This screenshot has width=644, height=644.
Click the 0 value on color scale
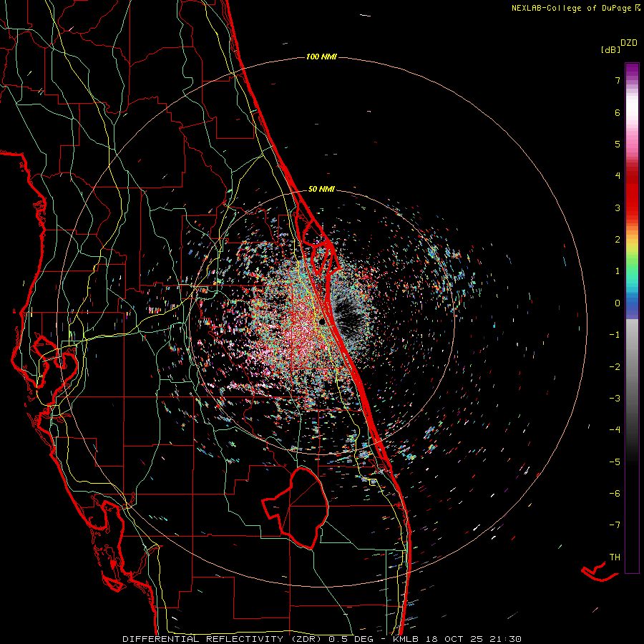618,303
